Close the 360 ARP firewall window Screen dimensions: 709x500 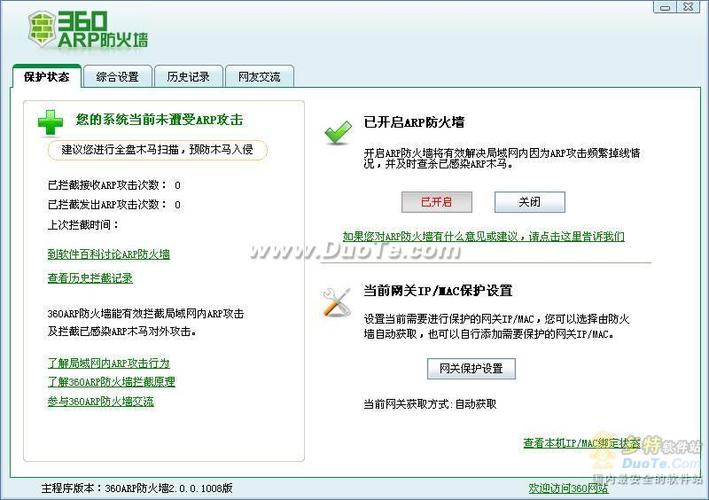(688, 7)
